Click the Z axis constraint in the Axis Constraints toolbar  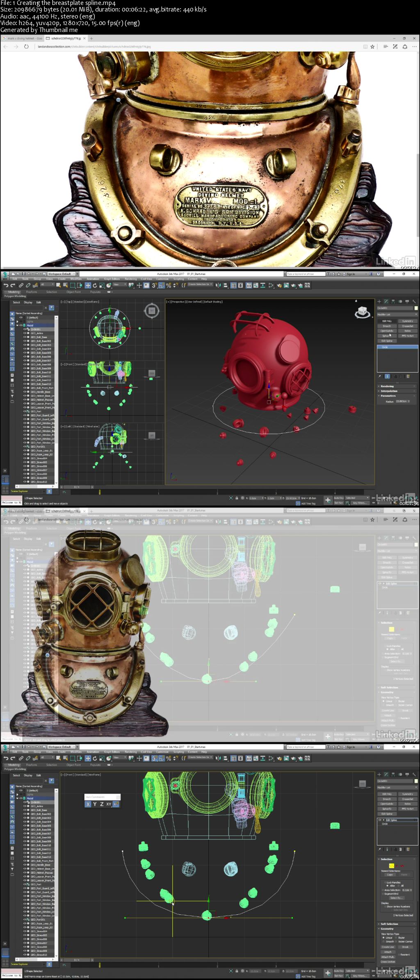point(102,804)
